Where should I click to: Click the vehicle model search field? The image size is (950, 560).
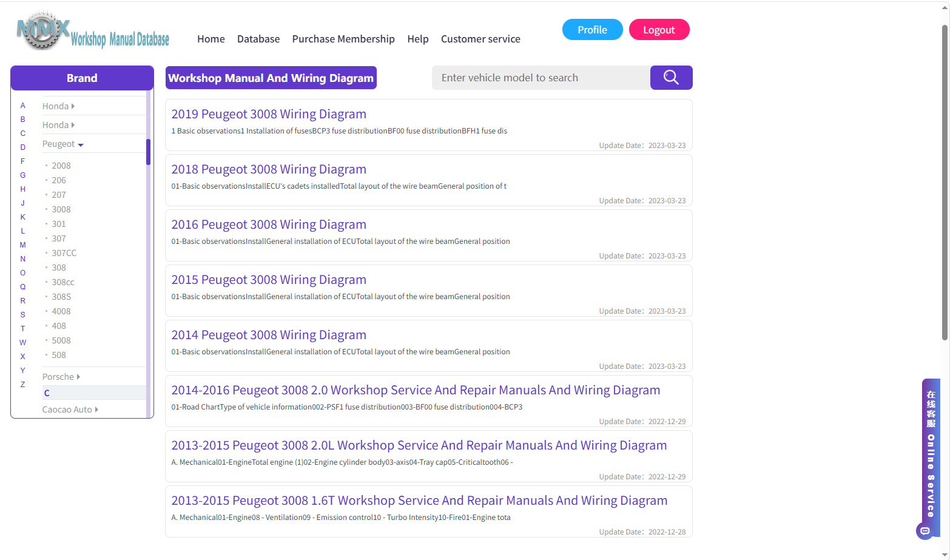click(x=541, y=78)
